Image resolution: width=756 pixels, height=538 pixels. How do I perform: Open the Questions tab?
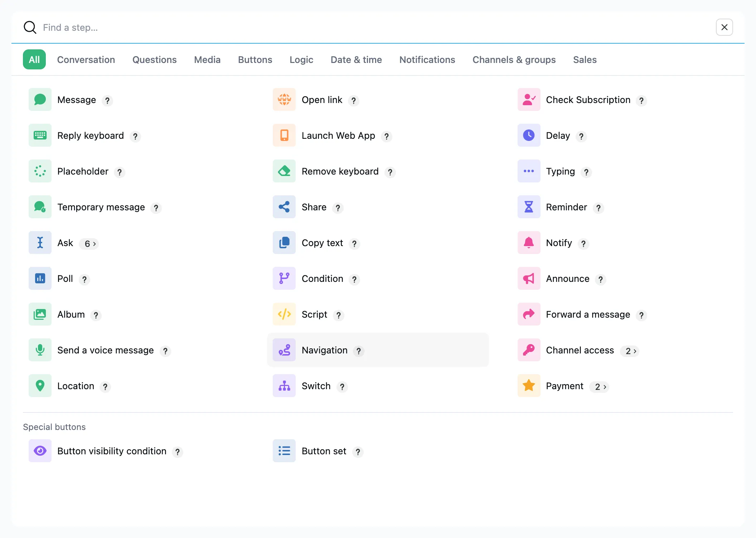coord(155,59)
